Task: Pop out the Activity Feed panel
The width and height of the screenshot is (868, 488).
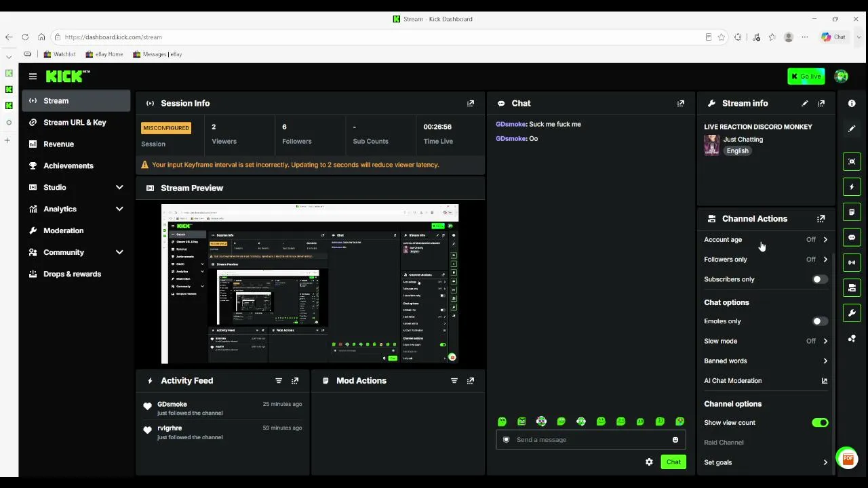Action: tap(295, 381)
